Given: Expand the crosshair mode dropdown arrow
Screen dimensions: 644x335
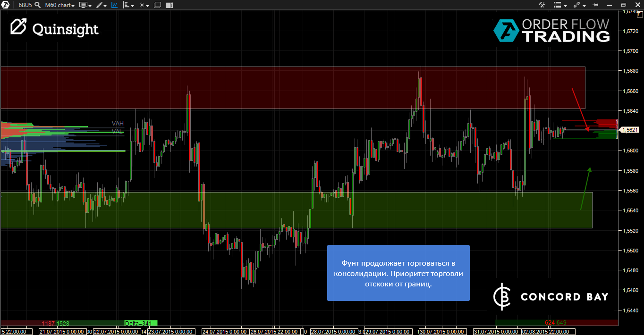Looking at the screenshot, I should coord(148,6).
